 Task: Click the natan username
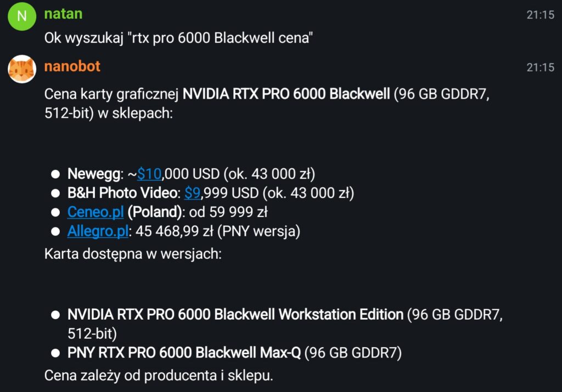tap(63, 14)
